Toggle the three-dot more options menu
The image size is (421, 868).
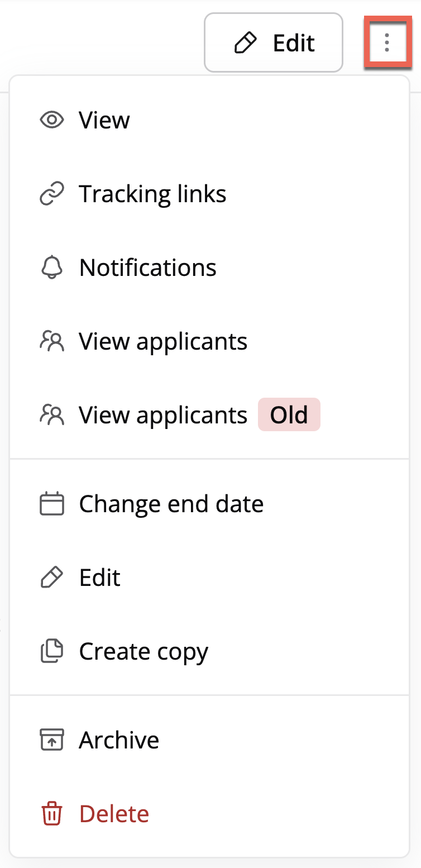pyautogui.click(x=387, y=43)
